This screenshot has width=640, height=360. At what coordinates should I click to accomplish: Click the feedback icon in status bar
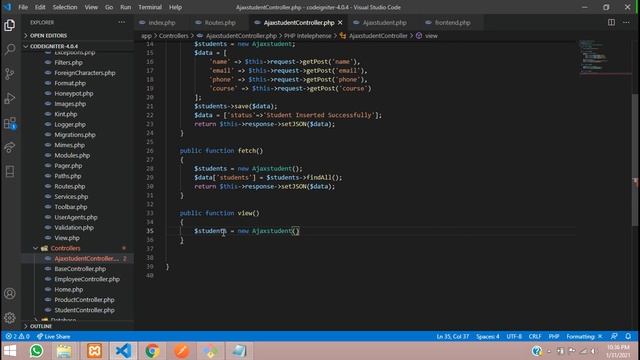click(x=614, y=336)
